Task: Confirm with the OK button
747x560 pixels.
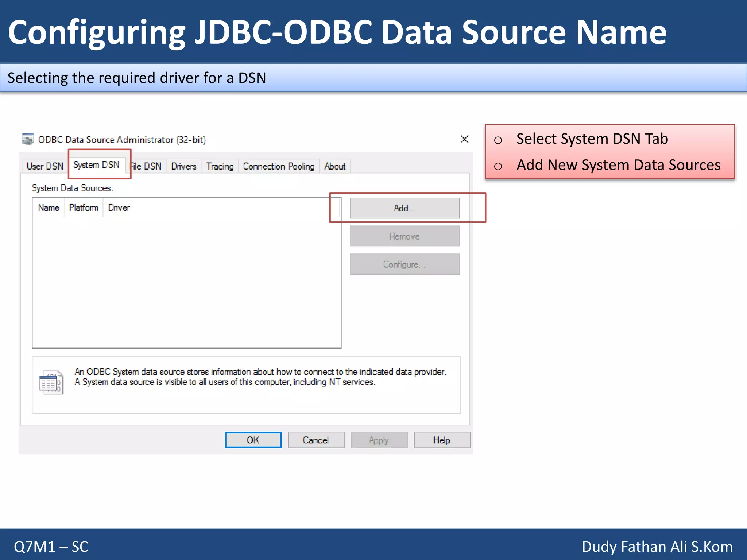Action: 253,440
